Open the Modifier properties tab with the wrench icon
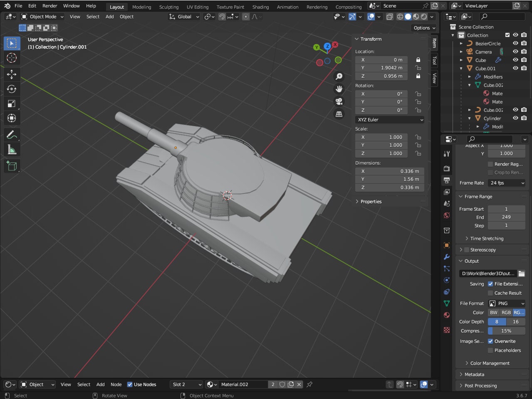 [446, 257]
